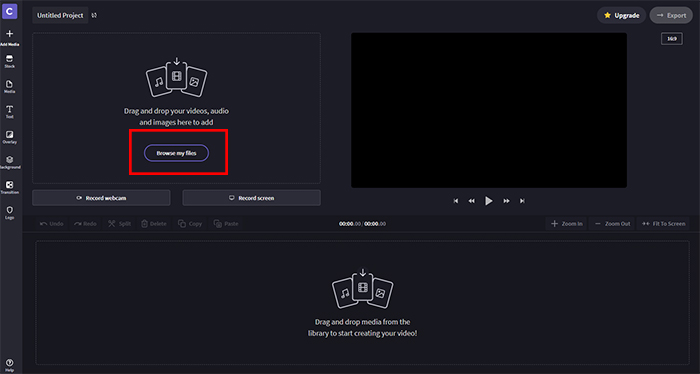Viewport: 700px width, 374px height.
Task: Click the Upgrade button
Action: [621, 15]
